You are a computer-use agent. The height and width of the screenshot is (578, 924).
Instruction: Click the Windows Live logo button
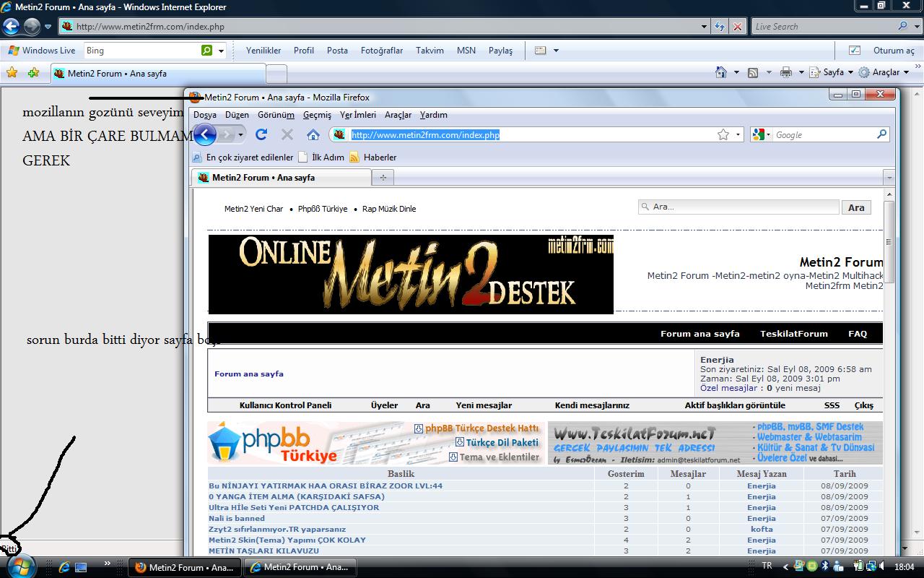pyautogui.click(x=42, y=51)
